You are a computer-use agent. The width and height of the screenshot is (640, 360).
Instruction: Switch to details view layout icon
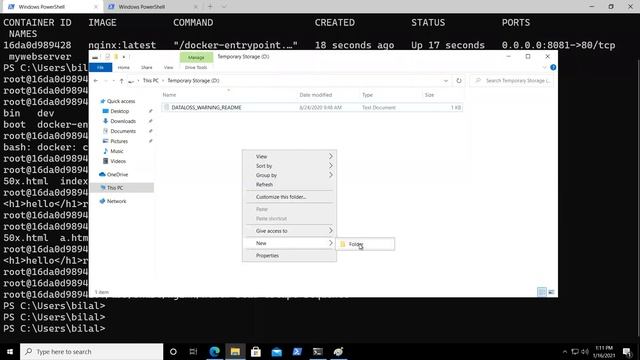click(542, 292)
